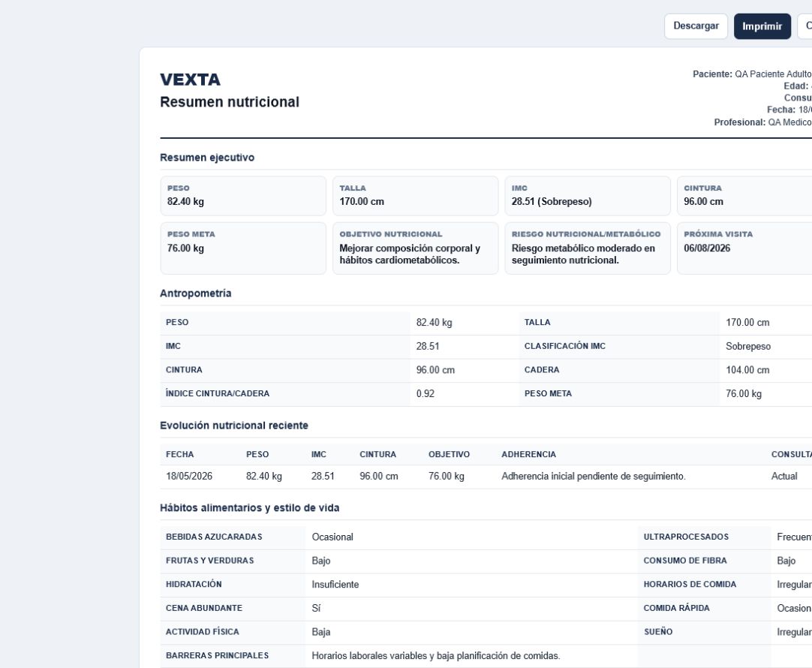
Task: Click the PESO META card value 76.00 kg
Action: coord(185,248)
